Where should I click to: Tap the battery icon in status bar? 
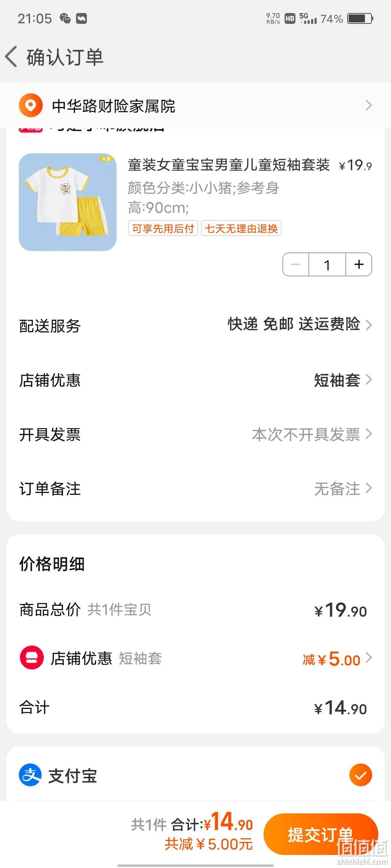360,18
